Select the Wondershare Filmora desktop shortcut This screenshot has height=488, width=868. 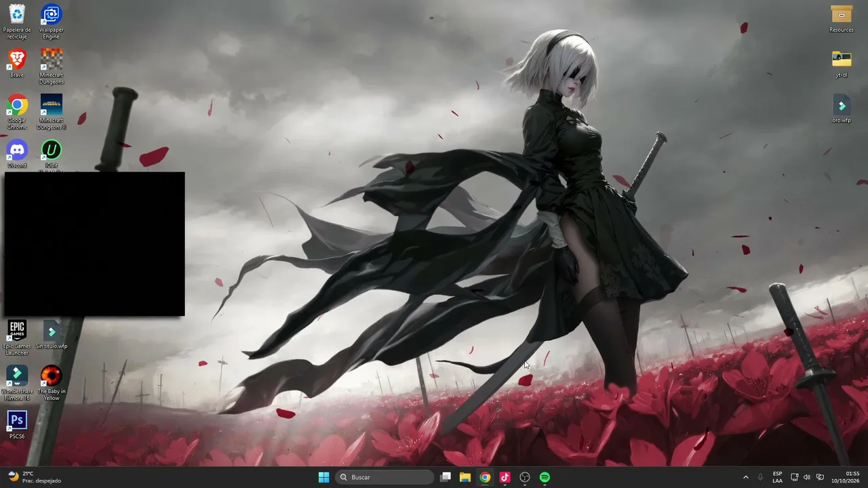17,383
